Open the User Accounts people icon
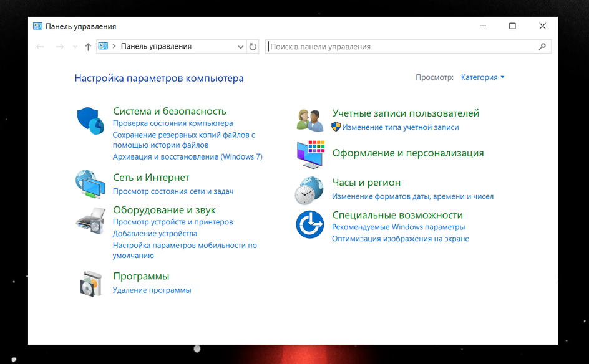Screen dimensions: 589x364 [x=310, y=120]
